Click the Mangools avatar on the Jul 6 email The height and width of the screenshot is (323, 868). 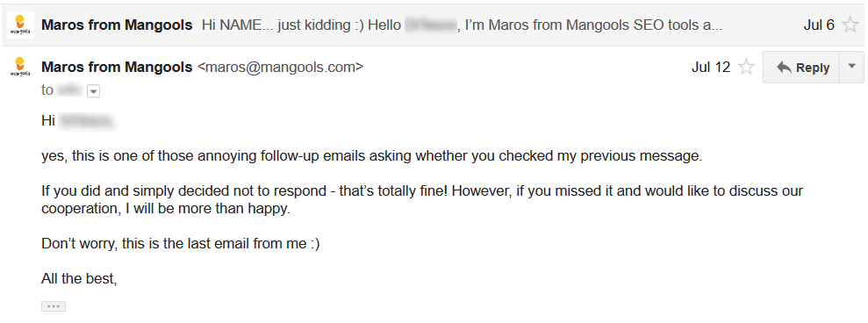[x=20, y=25]
